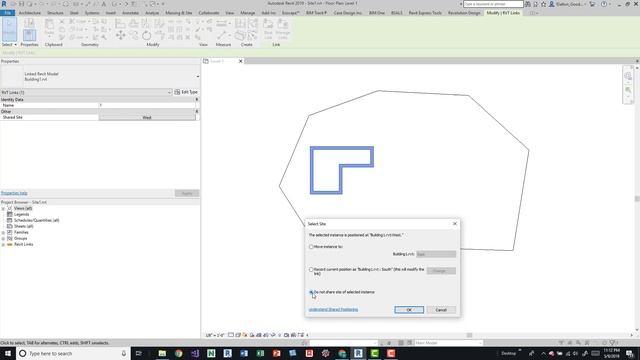Open Excel from the taskbar

point(260,353)
